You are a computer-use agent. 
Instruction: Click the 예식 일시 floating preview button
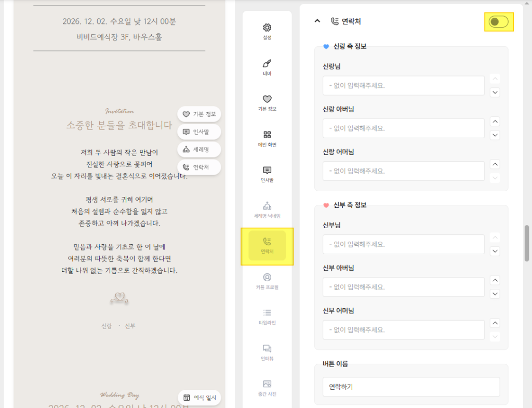tap(199, 398)
